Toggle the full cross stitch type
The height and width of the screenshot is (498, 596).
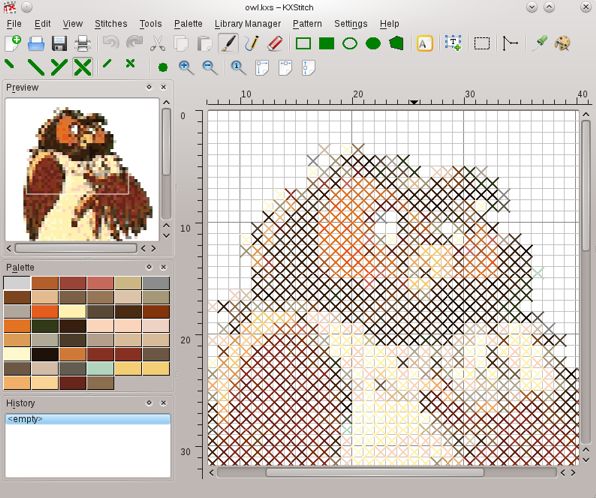click(x=82, y=67)
